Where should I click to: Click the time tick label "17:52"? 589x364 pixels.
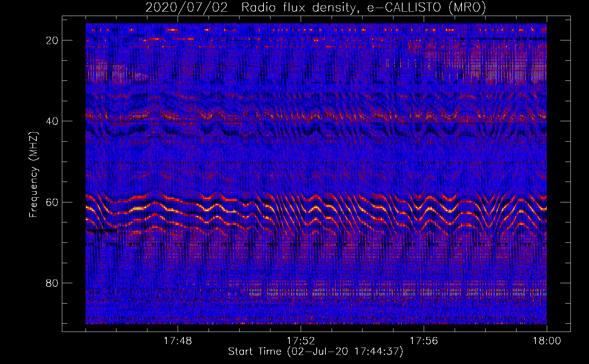(301, 341)
